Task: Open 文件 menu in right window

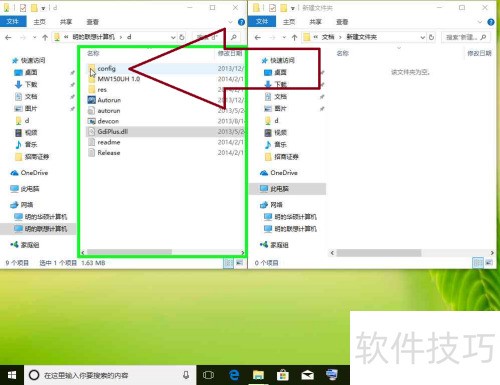Action: click(x=262, y=22)
